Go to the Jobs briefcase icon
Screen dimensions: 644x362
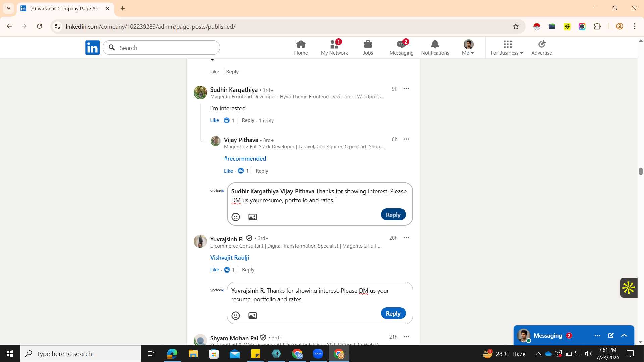[368, 48]
